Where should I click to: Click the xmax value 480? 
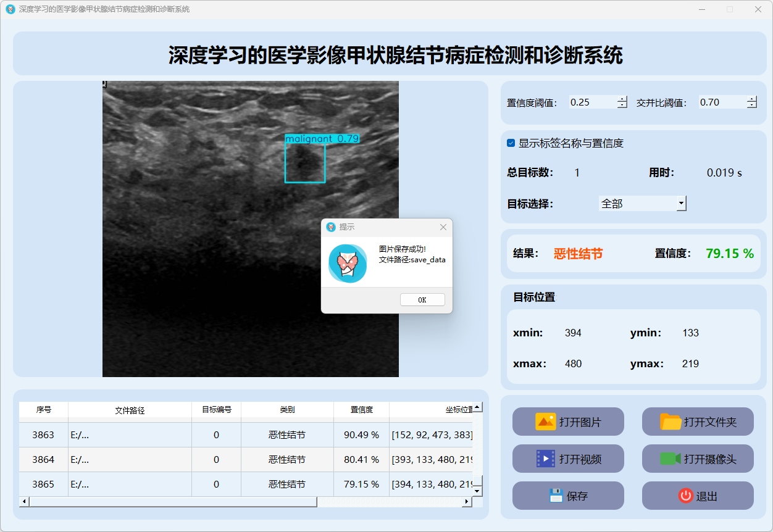(x=573, y=364)
